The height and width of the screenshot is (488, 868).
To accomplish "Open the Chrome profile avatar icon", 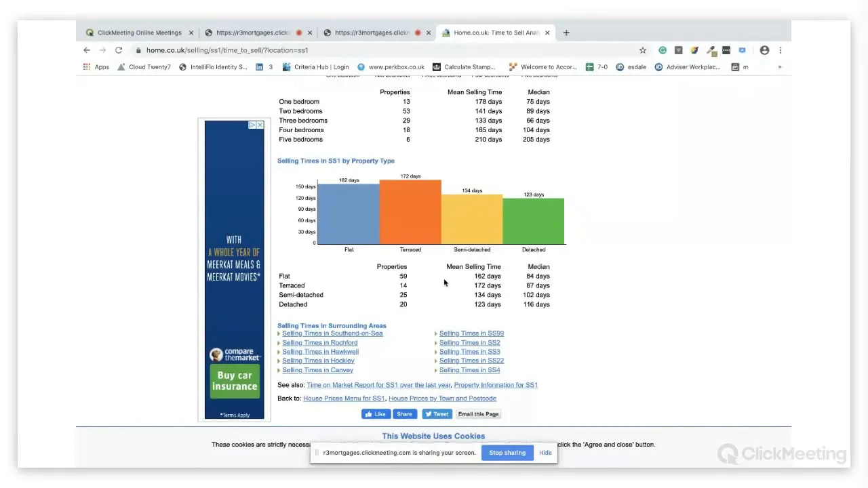I will point(764,50).
